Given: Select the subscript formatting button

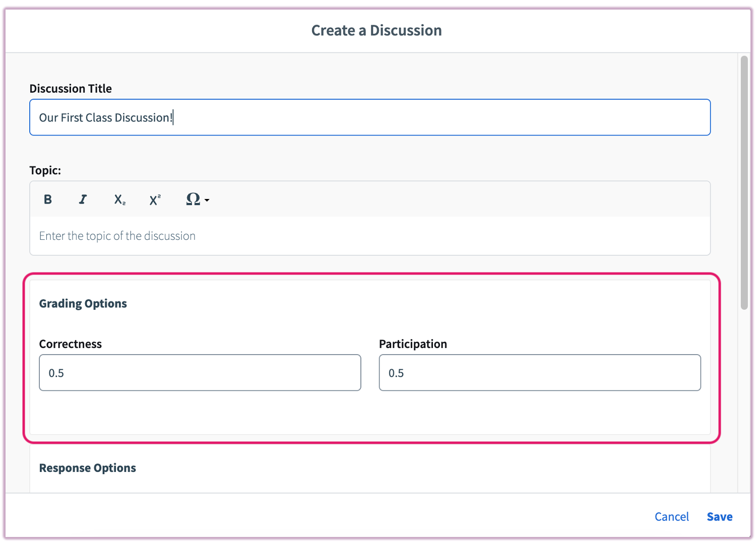Looking at the screenshot, I should point(119,199).
